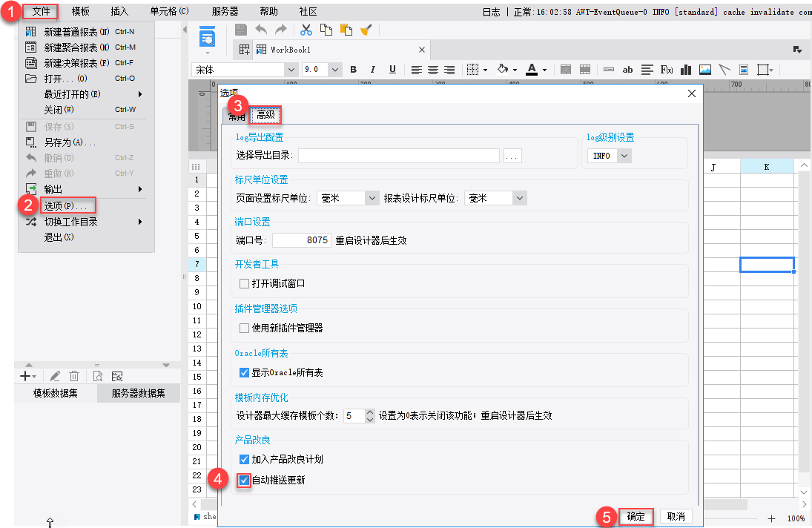Open the 文件 menu

click(41, 11)
